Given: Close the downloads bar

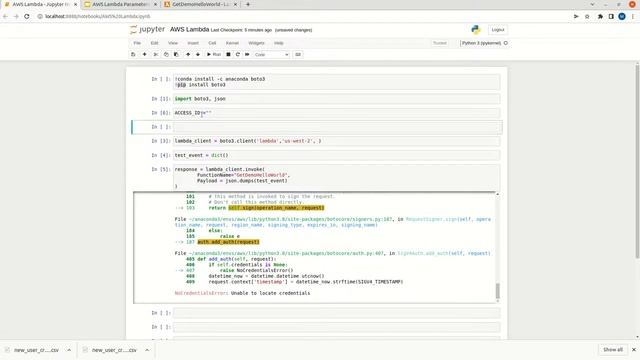Looking at the screenshot, I should [634, 350].
